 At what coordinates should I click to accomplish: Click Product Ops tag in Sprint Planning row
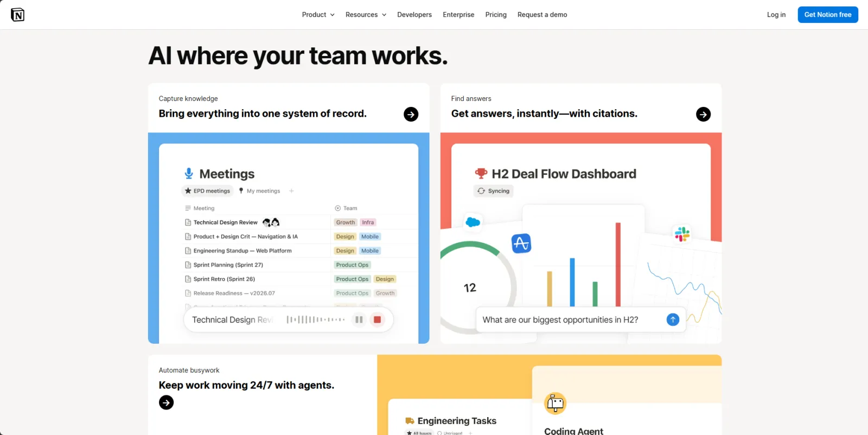click(352, 265)
